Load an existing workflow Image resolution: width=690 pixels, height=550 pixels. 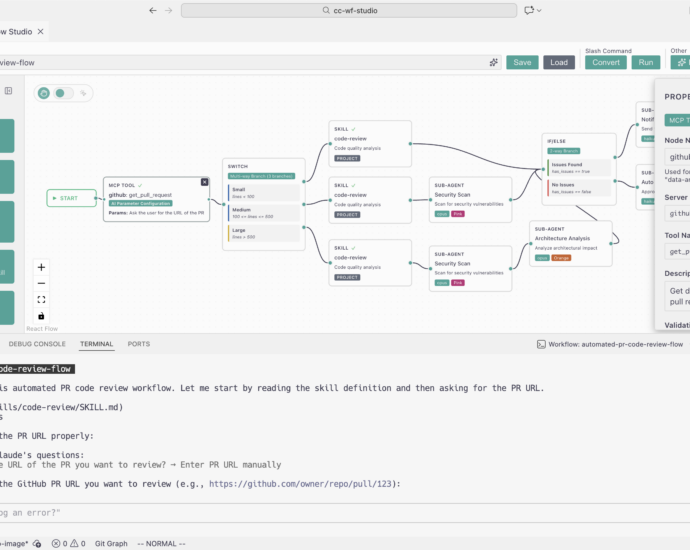pyautogui.click(x=559, y=62)
